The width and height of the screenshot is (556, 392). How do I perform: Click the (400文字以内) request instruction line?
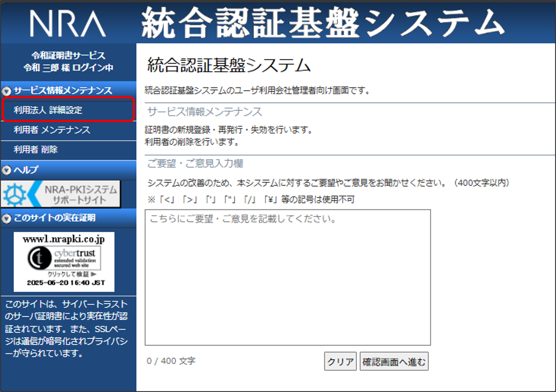coord(329,183)
